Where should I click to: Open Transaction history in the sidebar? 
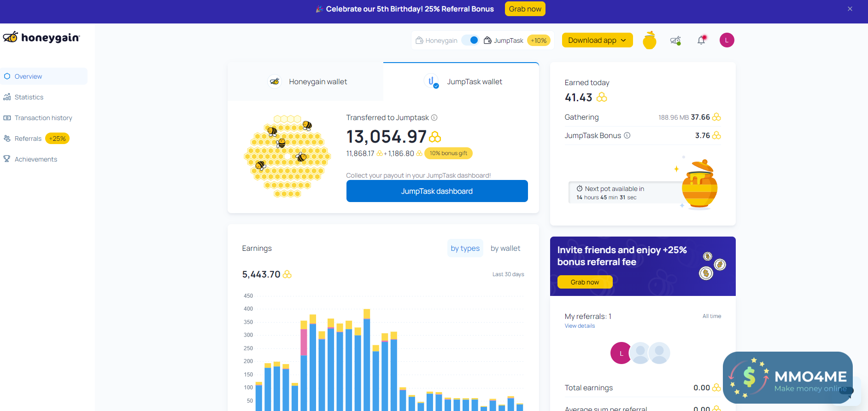(x=43, y=118)
